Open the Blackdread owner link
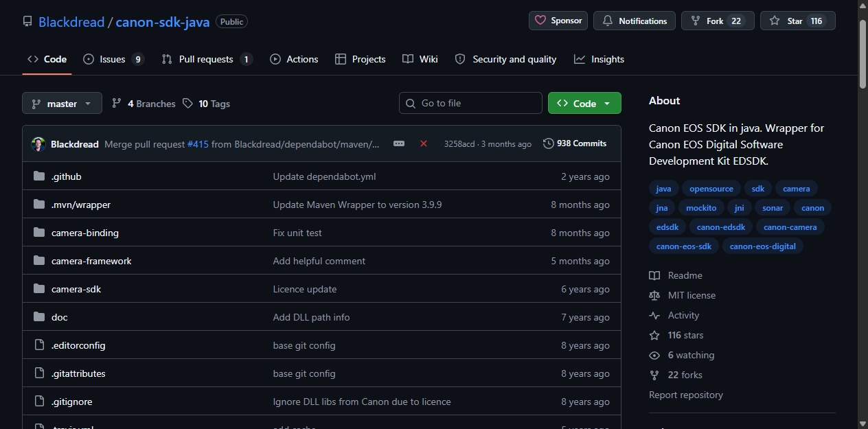This screenshot has width=868, height=429. pyautogui.click(x=71, y=21)
